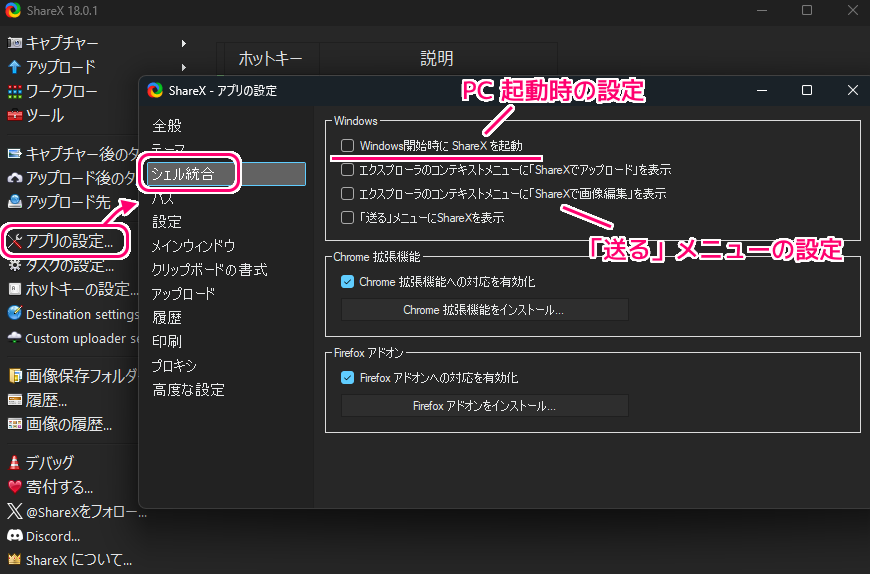Click the red toolbox icon beside ツール
870x574 pixels.
[x=15, y=115]
